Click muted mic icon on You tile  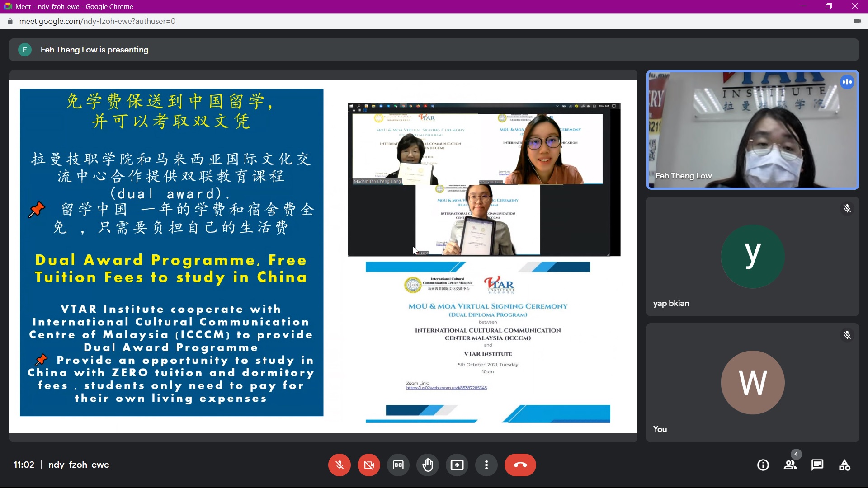[847, 335]
